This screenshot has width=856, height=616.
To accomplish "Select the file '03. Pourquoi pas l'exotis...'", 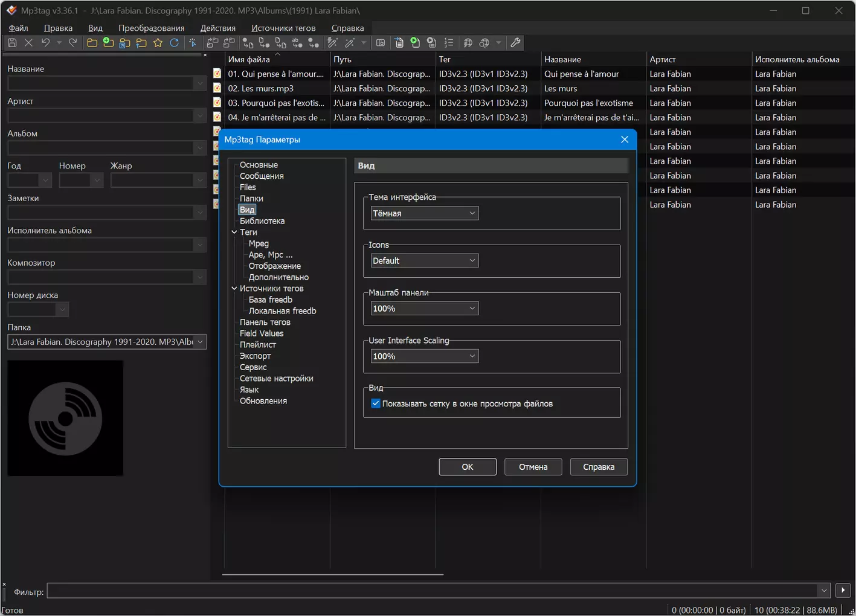I will 276,103.
